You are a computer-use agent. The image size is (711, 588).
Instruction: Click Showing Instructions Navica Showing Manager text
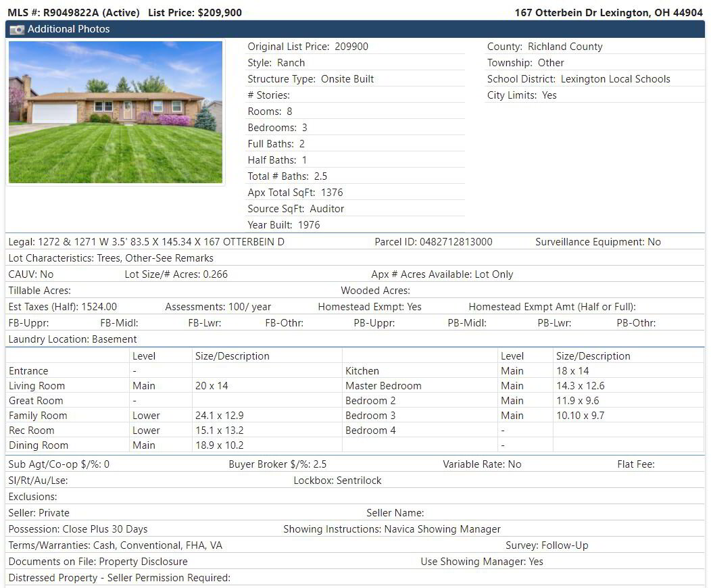(392, 529)
